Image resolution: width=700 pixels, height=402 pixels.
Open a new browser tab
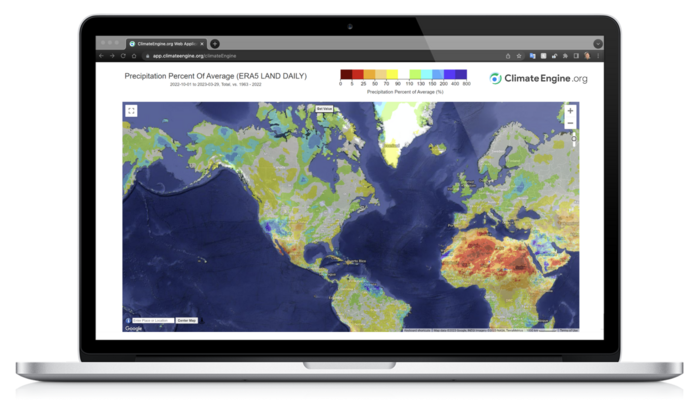pos(215,43)
